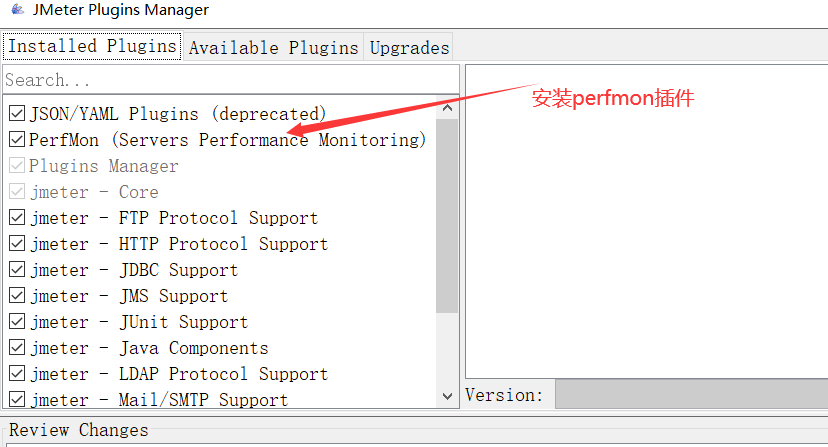Select the Plugins Manager list entry
The height and width of the screenshot is (447, 828).
click(x=103, y=166)
